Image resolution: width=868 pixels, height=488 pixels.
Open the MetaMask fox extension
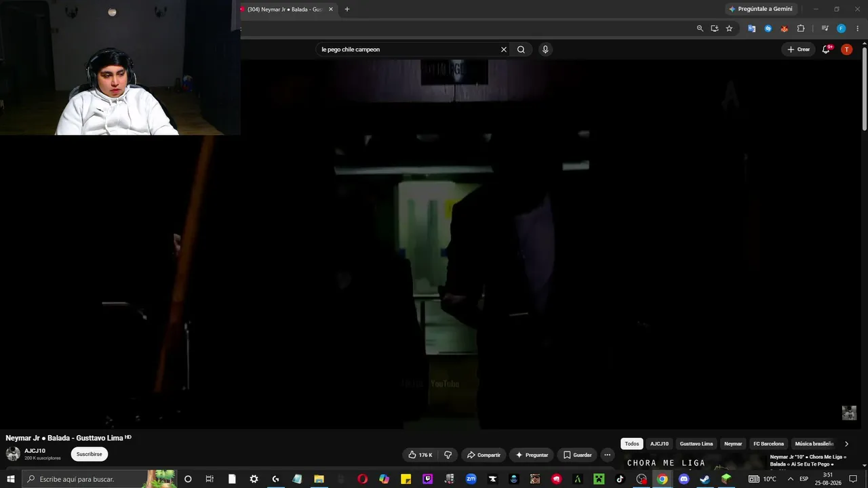(784, 28)
